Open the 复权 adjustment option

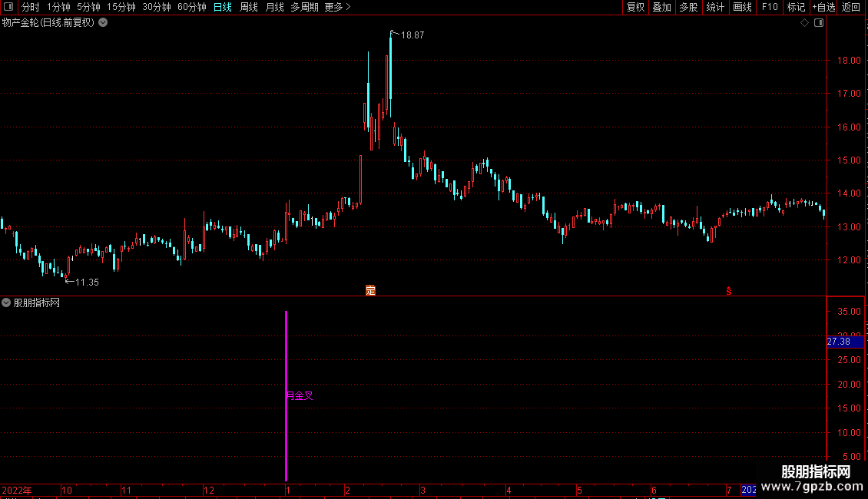pyautogui.click(x=635, y=7)
